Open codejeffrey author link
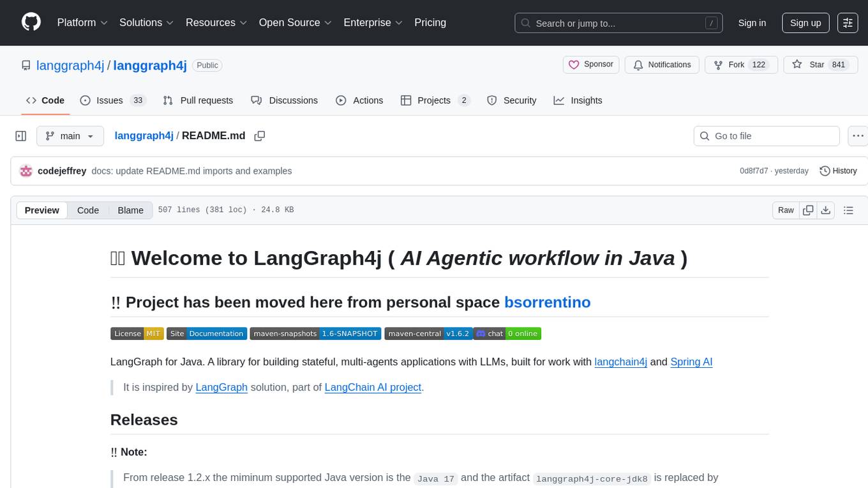 63,171
